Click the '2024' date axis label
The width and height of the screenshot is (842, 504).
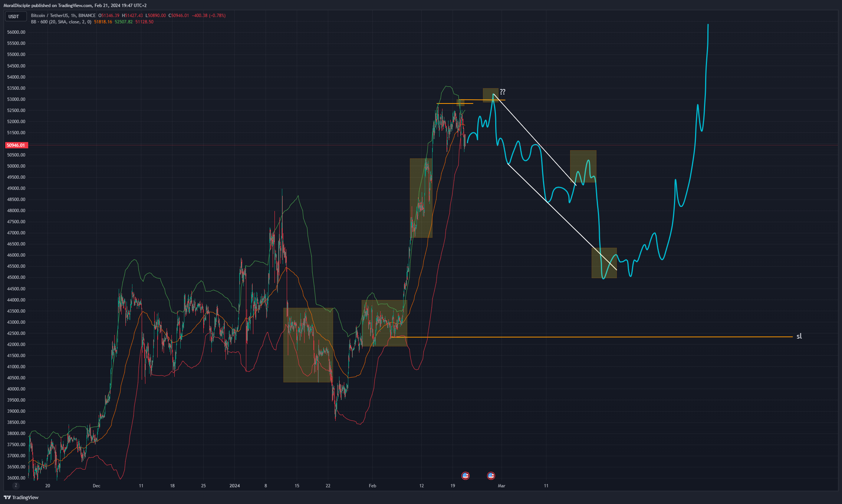coord(235,486)
